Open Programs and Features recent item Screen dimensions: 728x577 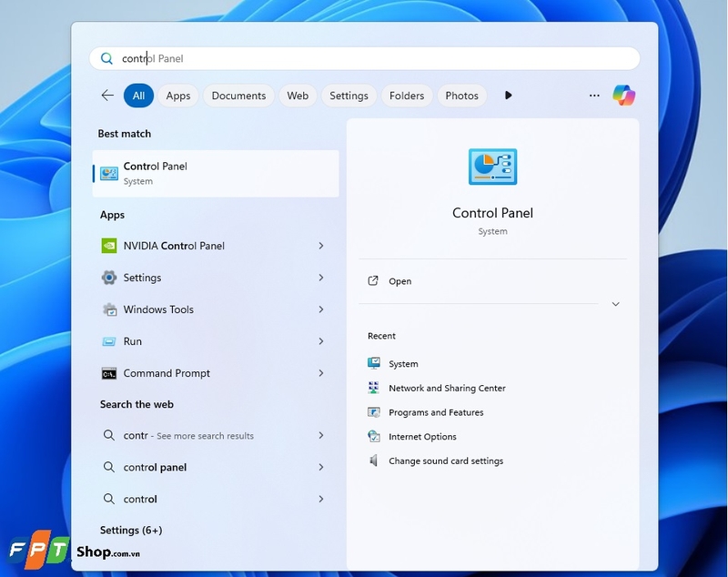pos(435,412)
